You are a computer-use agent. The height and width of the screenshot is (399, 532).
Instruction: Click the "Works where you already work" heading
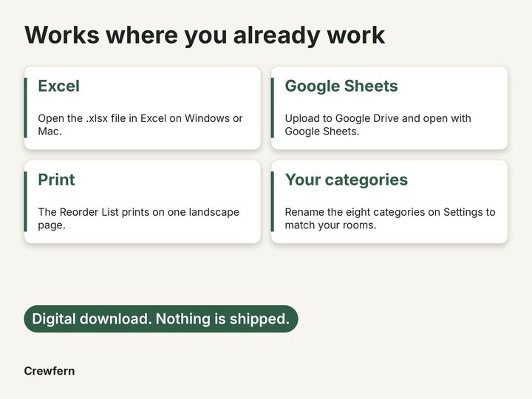[205, 35]
